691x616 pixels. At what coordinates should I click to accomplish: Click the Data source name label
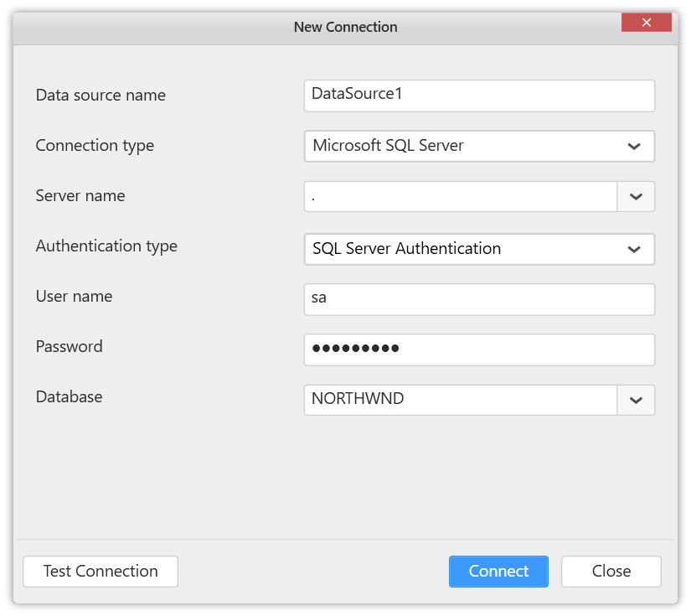(101, 96)
